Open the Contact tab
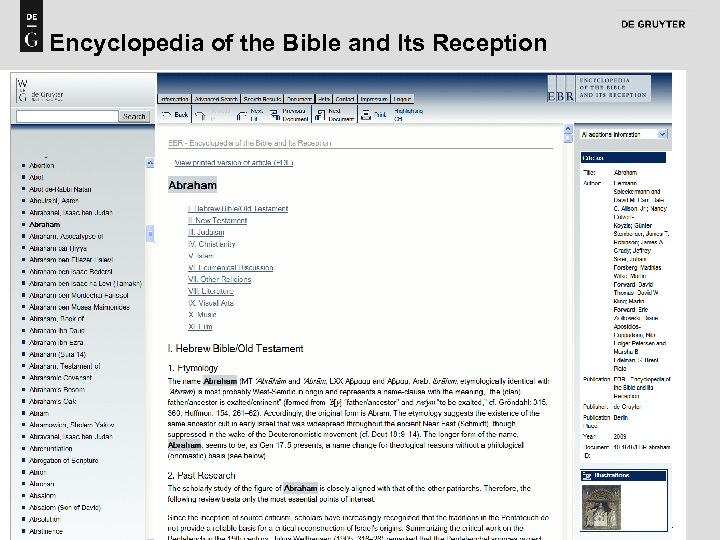 pos(344,99)
